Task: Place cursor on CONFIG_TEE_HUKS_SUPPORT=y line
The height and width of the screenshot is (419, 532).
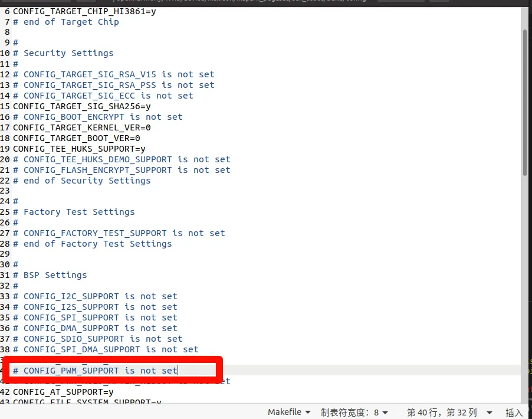Action: (79, 149)
